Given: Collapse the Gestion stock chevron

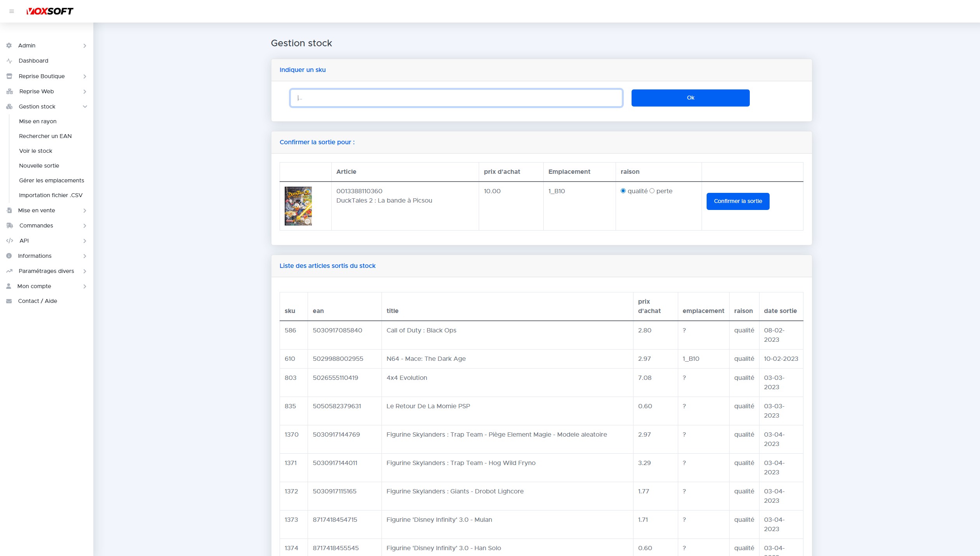Looking at the screenshot, I should (85, 107).
